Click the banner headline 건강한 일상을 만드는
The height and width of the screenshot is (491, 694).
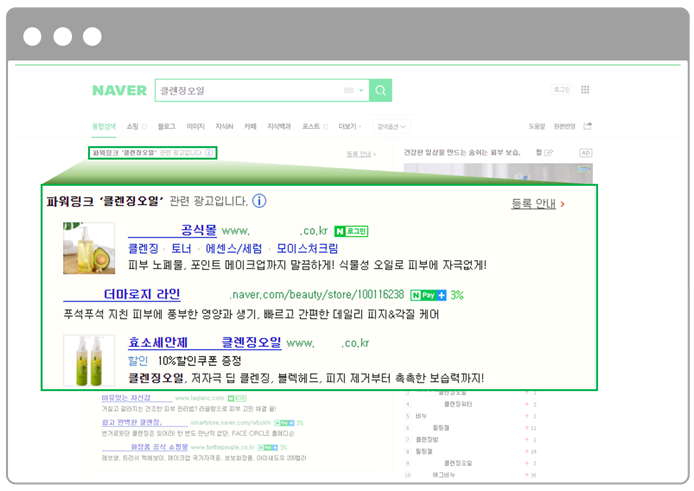click(462, 153)
